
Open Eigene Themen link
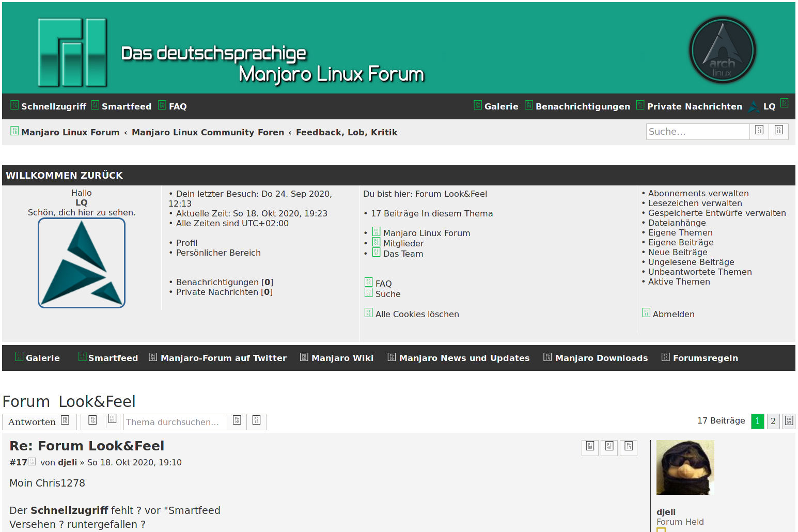[680, 232]
